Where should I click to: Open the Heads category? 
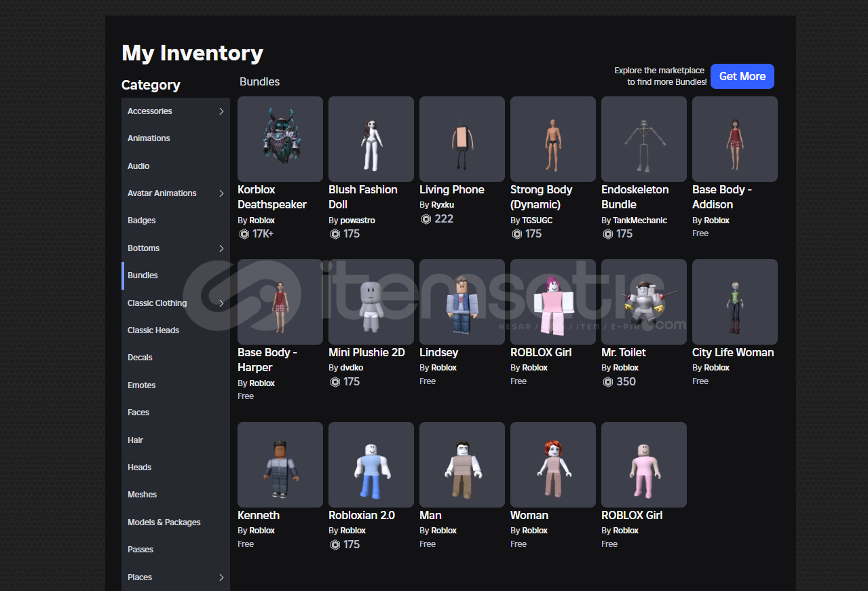(176, 468)
